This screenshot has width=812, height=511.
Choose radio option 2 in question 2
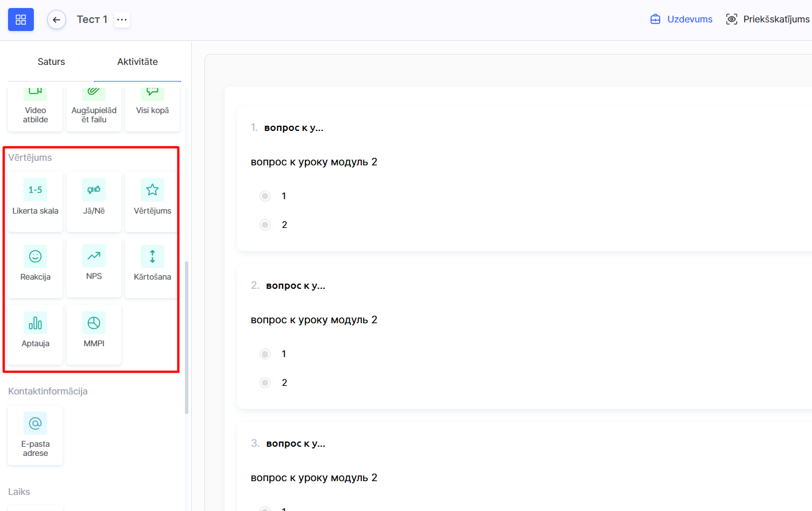pos(265,383)
